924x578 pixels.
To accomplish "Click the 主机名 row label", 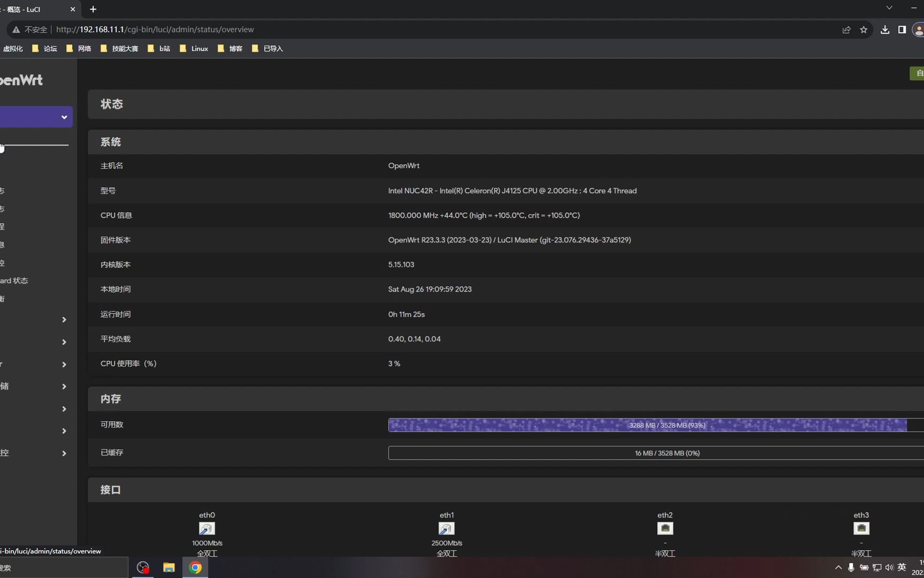I will (x=112, y=166).
